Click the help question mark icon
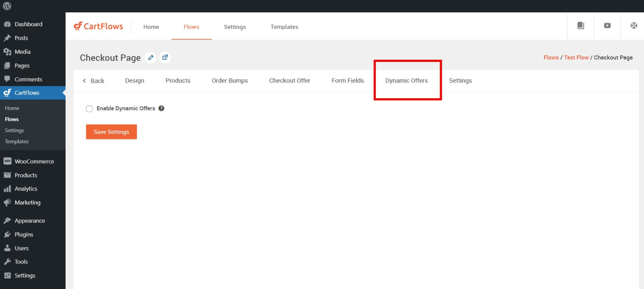The height and width of the screenshot is (289, 644). coord(161,109)
